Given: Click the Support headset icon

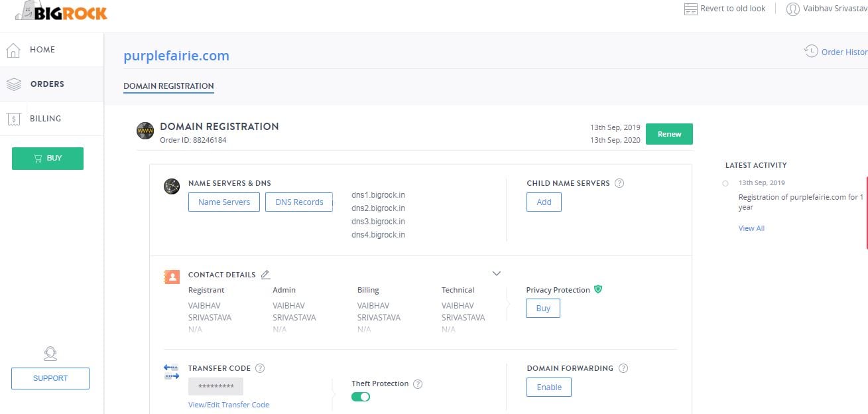Looking at the screenshot, I should pyautogui.click(x=50, y=354).
